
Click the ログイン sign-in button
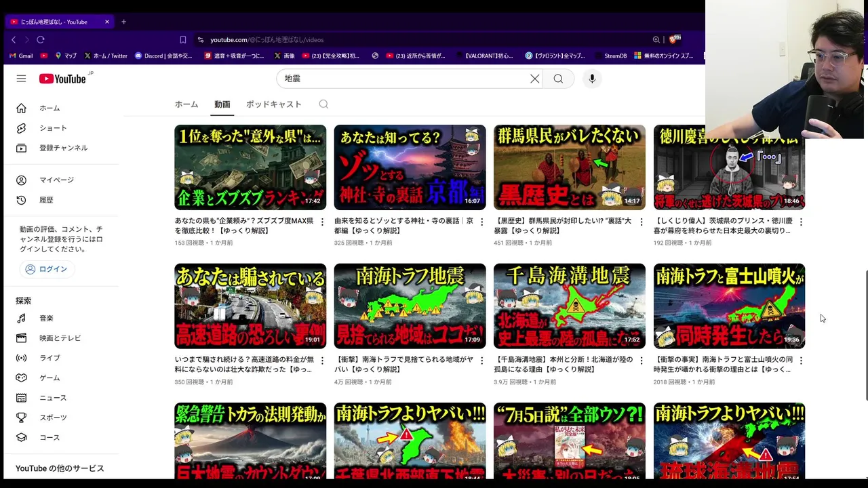coord(47,269)
